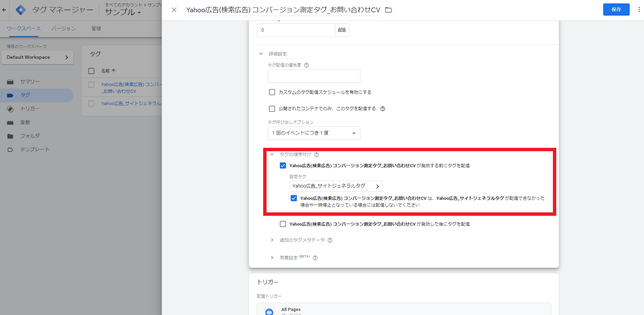Click the 配信トリガー label

pos(269,296)
